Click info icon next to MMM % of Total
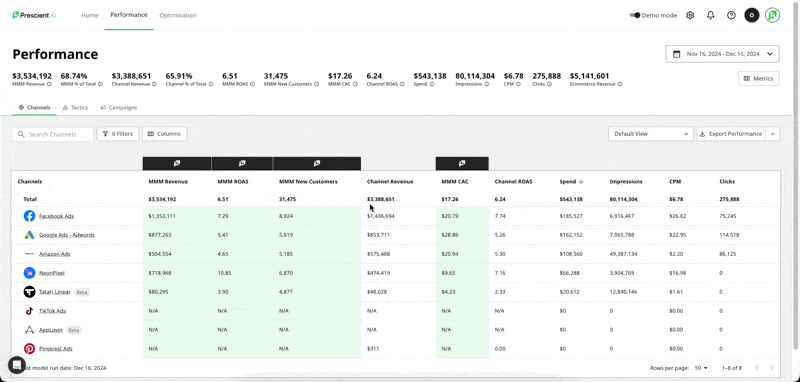Image resolution: width=800 pixels, height=382 pixels. click(x=101, y=84)
